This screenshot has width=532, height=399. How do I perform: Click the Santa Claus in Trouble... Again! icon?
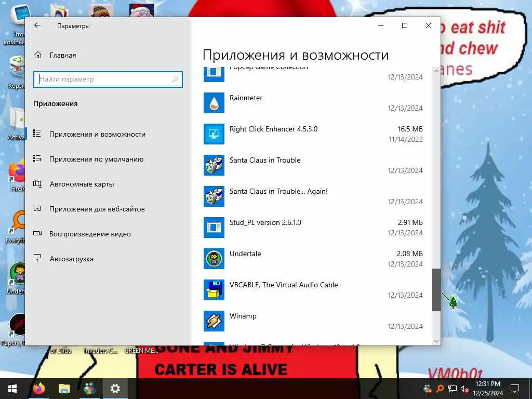click(x=214, y=196)
